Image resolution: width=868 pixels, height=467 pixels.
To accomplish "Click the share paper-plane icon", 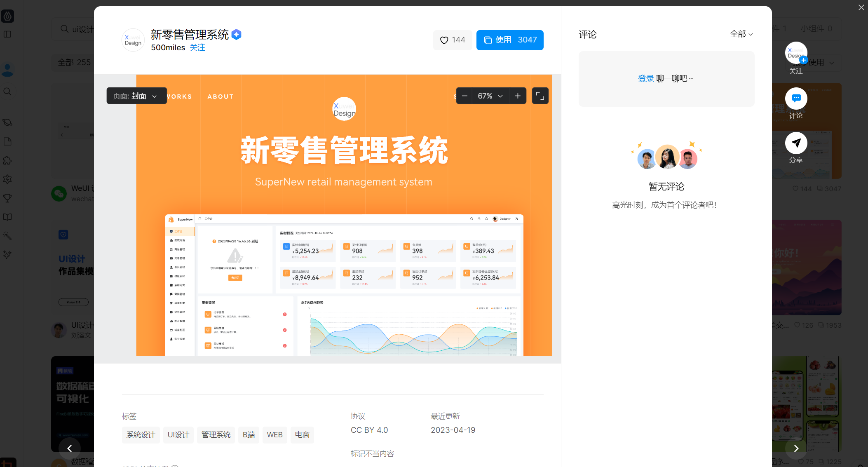I will click(796, 143).
